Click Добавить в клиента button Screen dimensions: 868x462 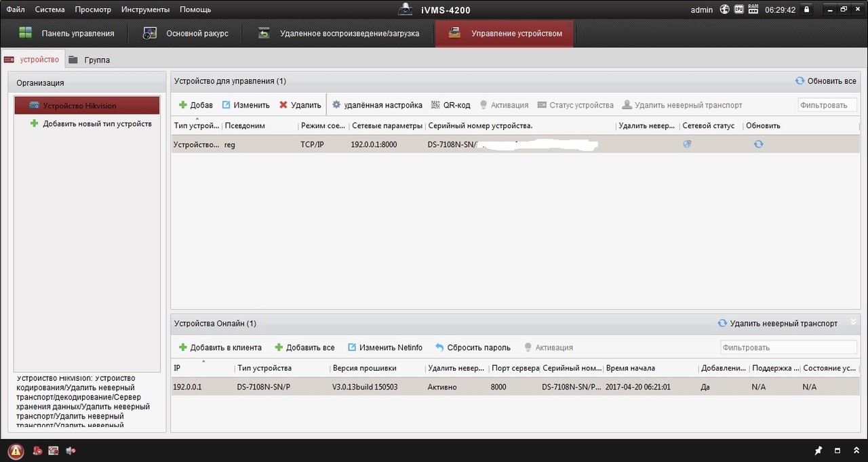click(220, 348)
